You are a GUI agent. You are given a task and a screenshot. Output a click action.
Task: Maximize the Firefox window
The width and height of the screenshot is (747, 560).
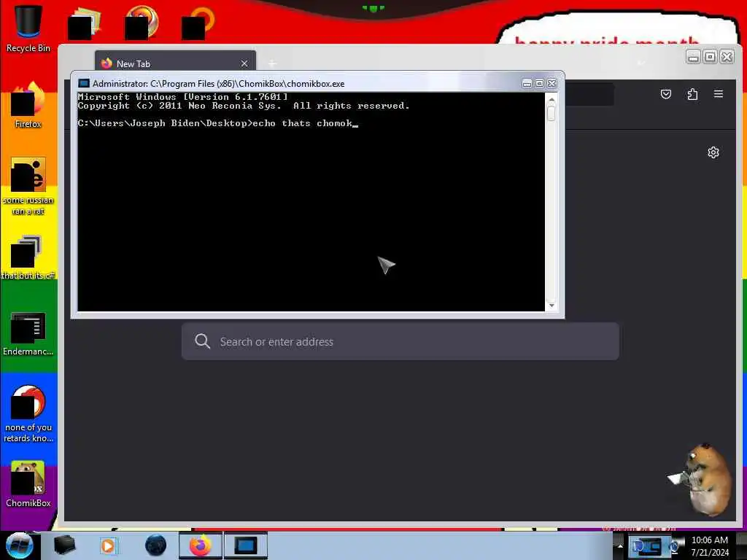(710, 57)
